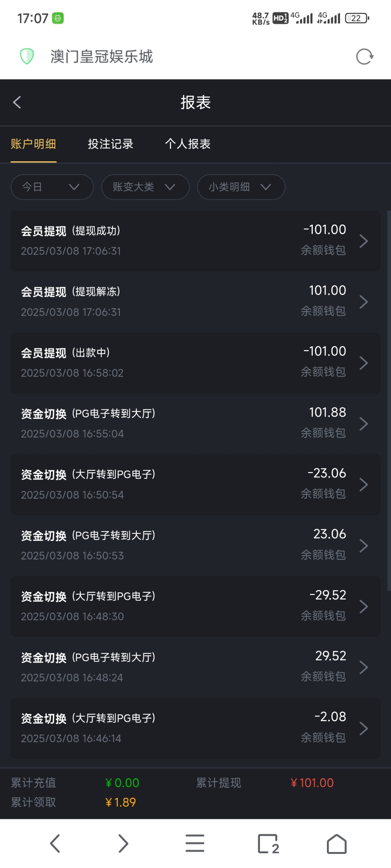Expand the 小类明细 subcategory dropdown
The image size is (391, 868).
click(x=241, y=187)
